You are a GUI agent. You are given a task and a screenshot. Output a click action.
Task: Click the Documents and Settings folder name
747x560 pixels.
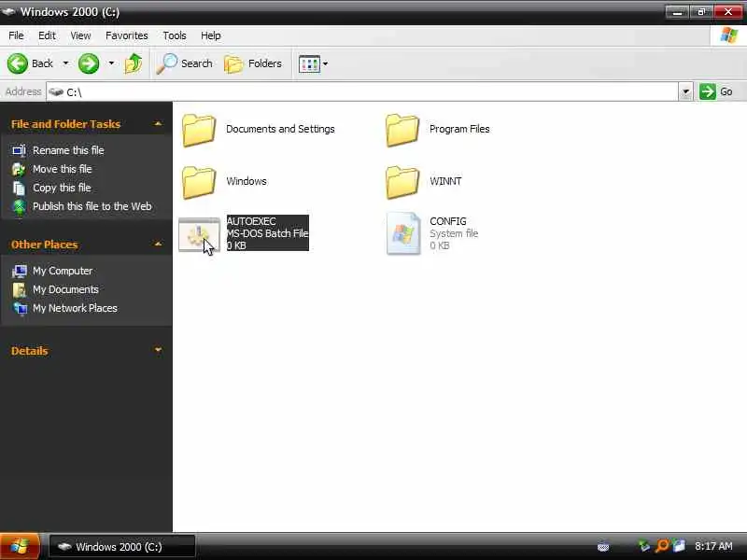(280, 129)
